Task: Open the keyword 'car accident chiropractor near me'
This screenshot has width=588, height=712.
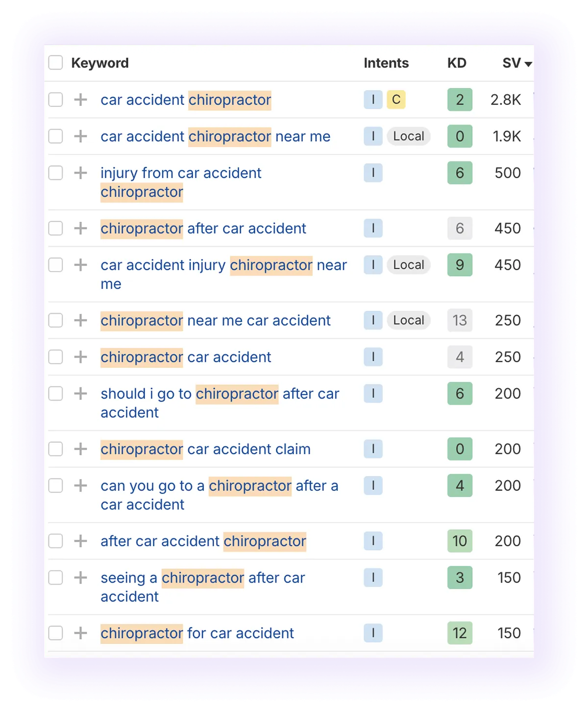Action: (x=215, y=136)
